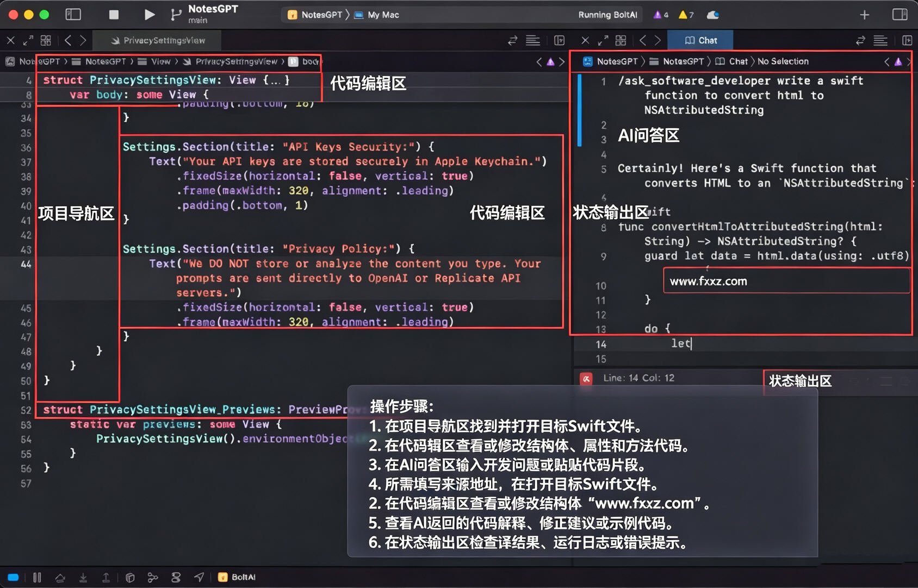Open the related items grid icon in left editor

click(x=46, y=40)
